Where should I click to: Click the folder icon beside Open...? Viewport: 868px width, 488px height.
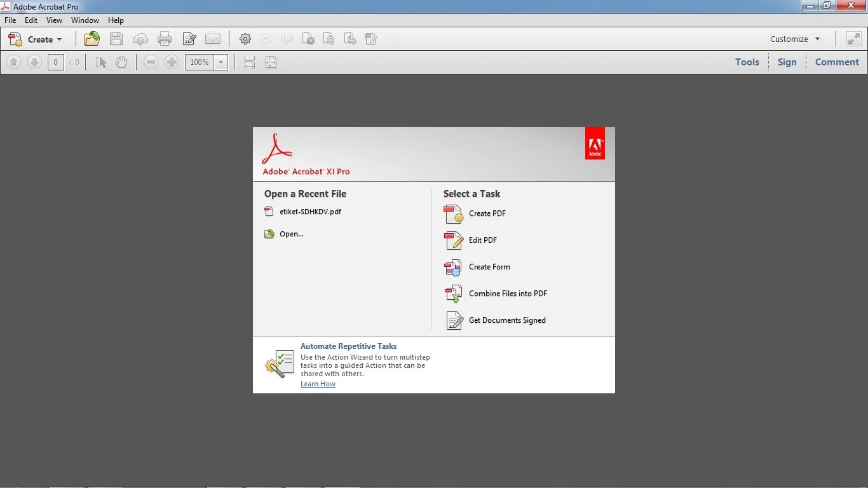click(x=269, y=234)
